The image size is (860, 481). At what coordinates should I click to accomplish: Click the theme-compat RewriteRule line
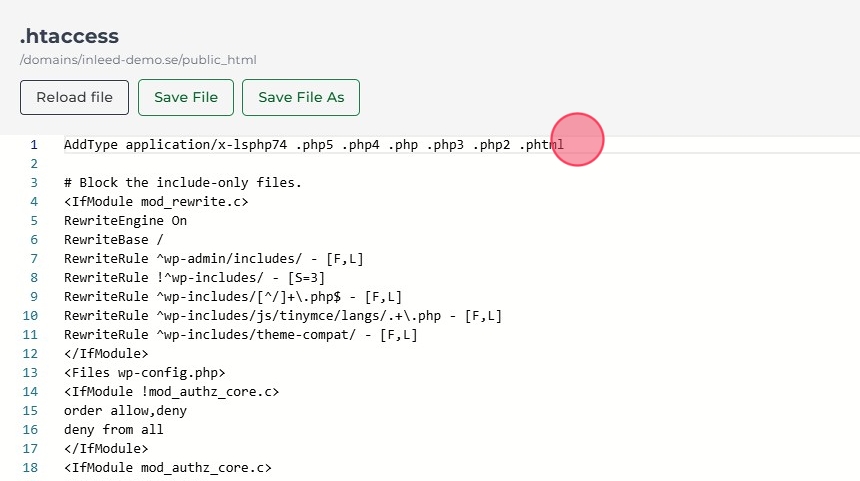point(240,335)
